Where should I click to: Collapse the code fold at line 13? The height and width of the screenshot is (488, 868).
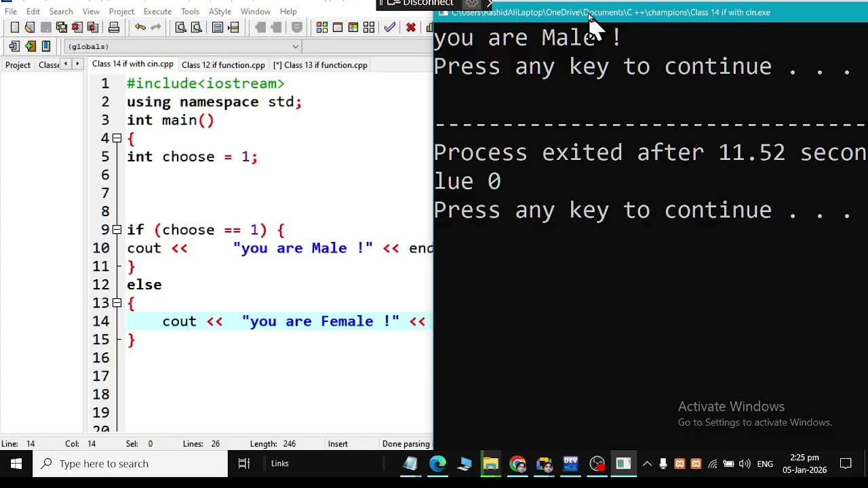tap(117, 303)
